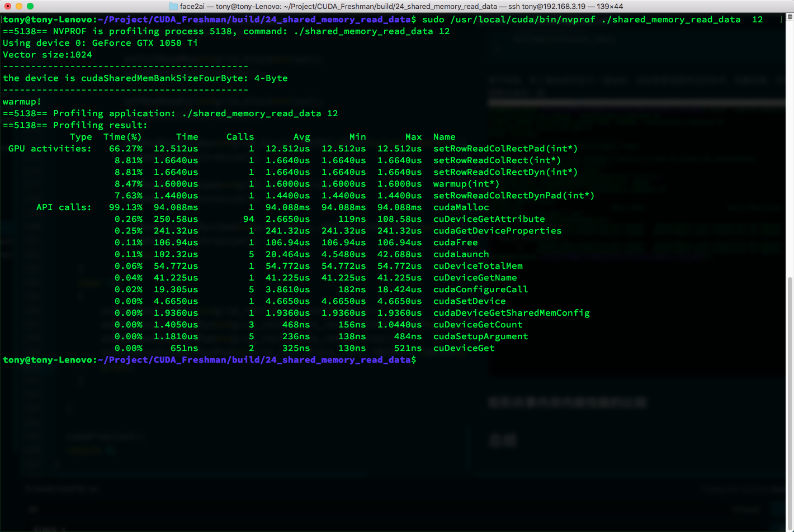Click the folder proxy icon in title bar

173,6
